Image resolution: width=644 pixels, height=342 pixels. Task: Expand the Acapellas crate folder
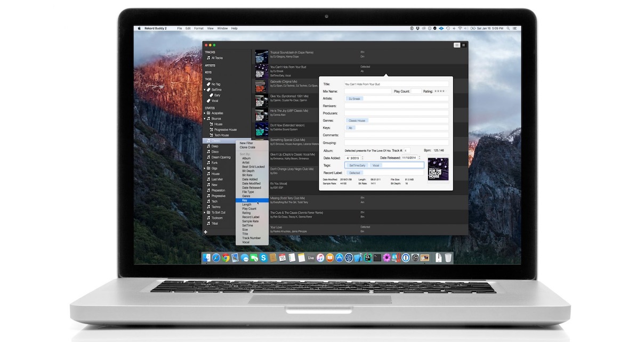(x=206, y=113)
